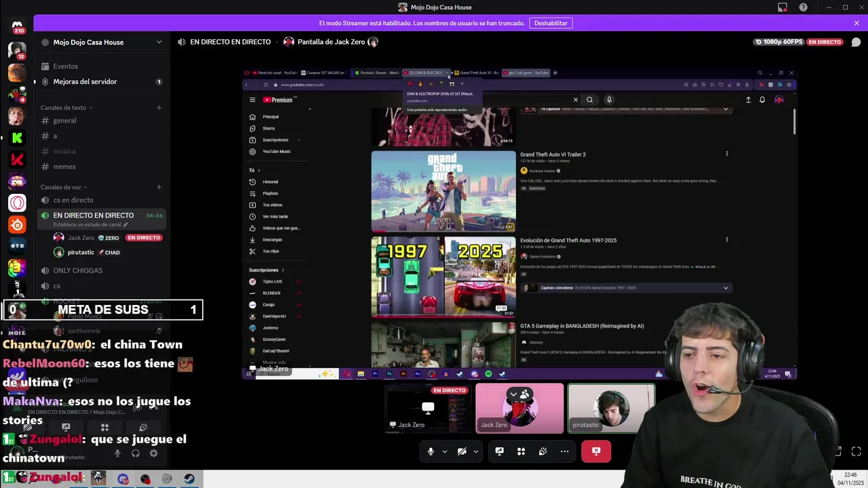Open options for GTA VI Trailer 2 video
Image resolution: width=868 pixels, height=488 pixels.
point(727,154)
